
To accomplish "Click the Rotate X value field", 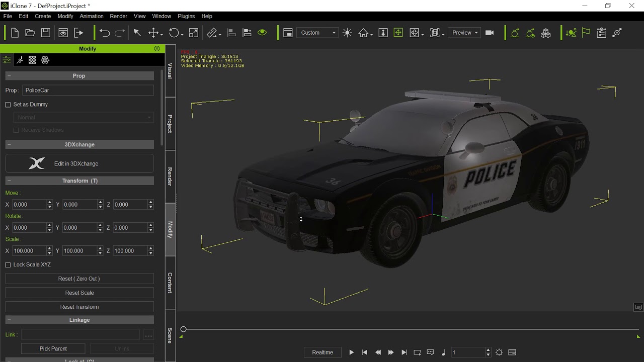I will pyautogui.click(x=29, y=228).
